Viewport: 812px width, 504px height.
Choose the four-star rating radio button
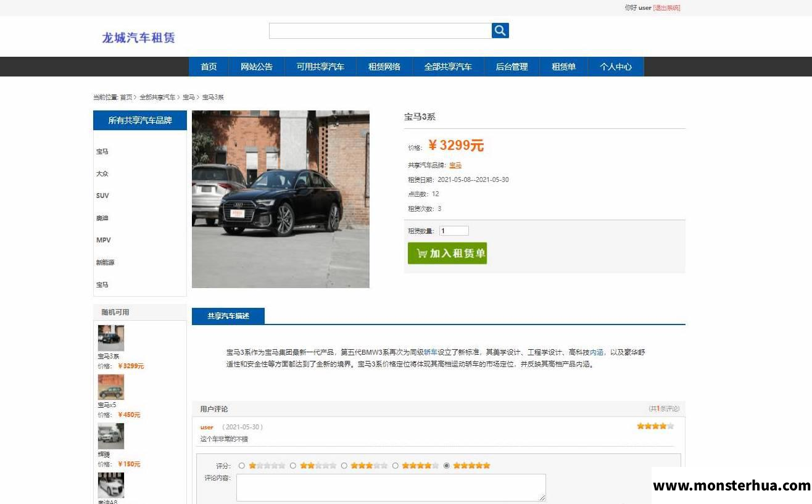(396, 466)
